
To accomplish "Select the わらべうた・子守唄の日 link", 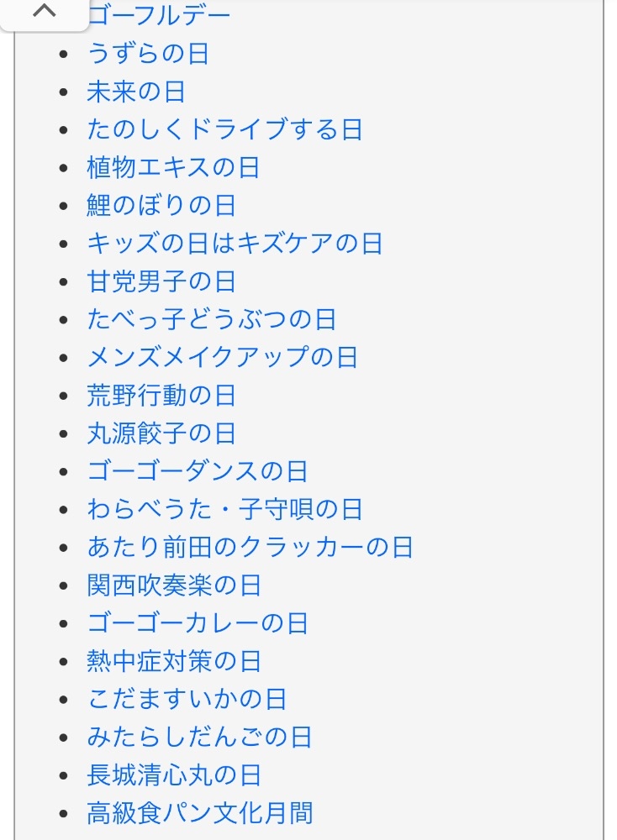I will click(x=224, y=509).
